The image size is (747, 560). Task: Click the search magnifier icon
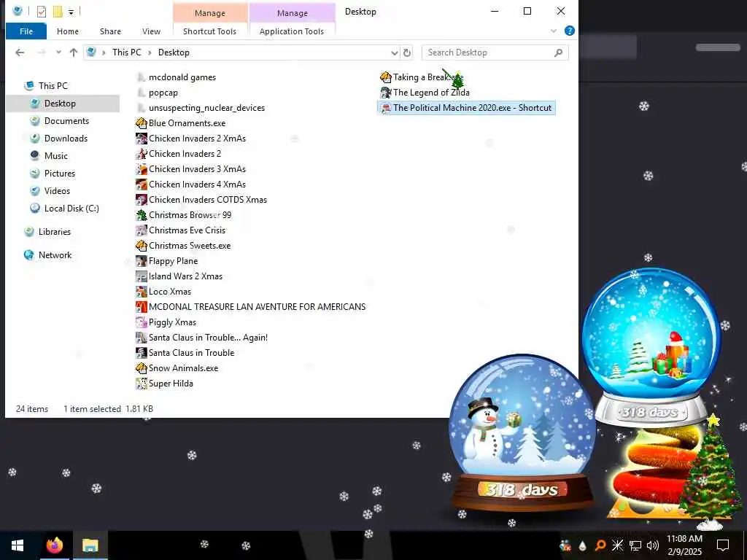[x=558, y=52]
